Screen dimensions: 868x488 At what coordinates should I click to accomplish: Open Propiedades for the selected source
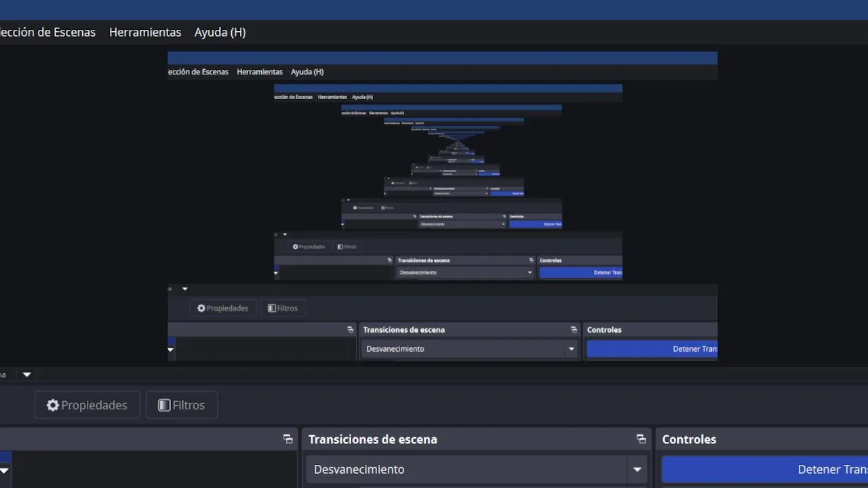[87, 405]
